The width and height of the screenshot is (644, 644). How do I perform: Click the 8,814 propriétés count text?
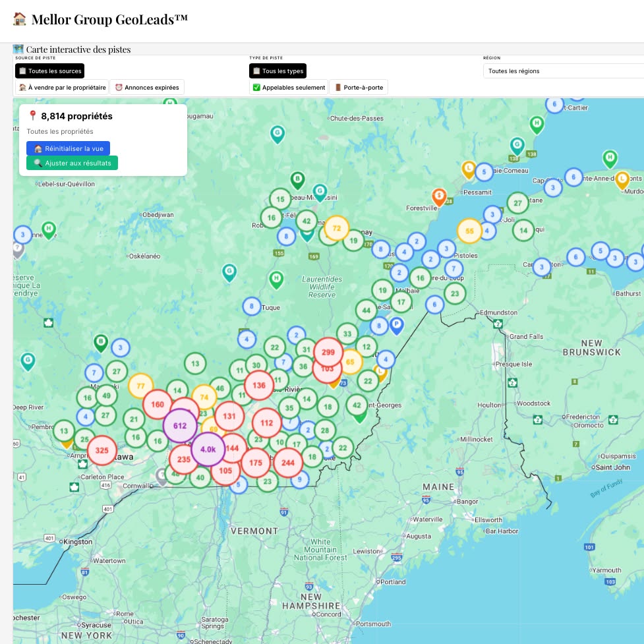77,116
